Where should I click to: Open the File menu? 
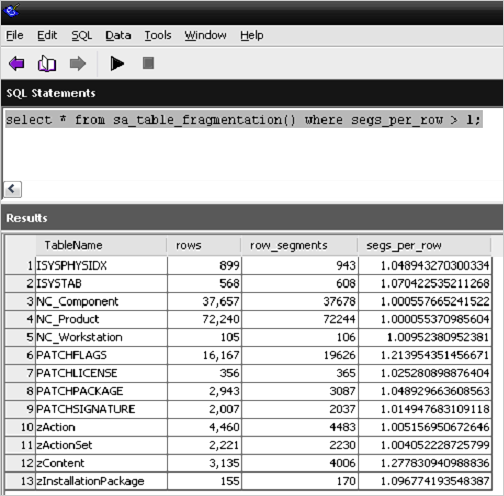coord(15,35)
